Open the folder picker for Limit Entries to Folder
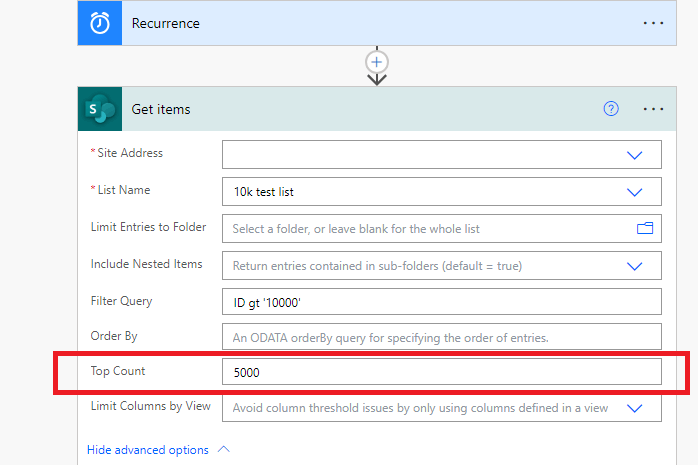Image resolution: width=698 pixels, height=465 pixels. pos(645,228)
